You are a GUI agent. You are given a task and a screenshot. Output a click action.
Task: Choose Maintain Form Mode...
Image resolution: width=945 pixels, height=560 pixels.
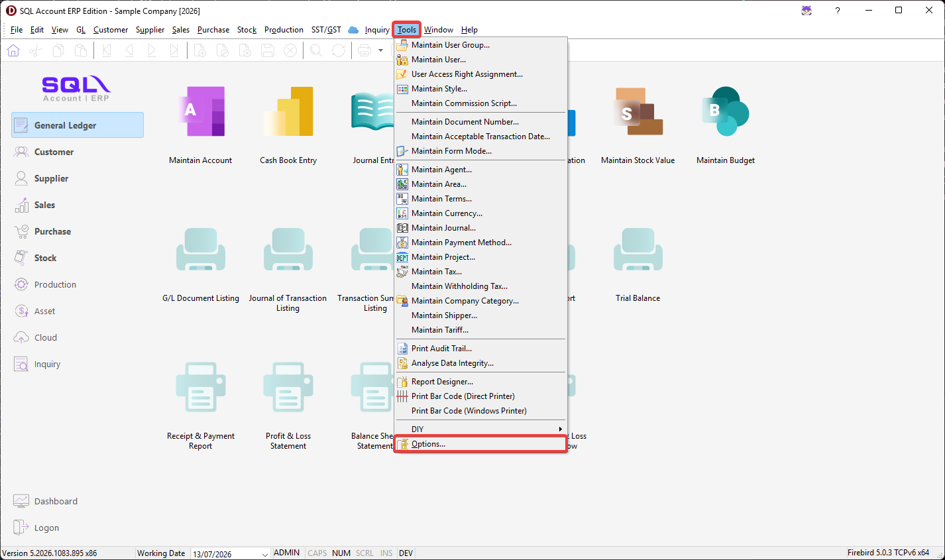[x=480, y=151]
